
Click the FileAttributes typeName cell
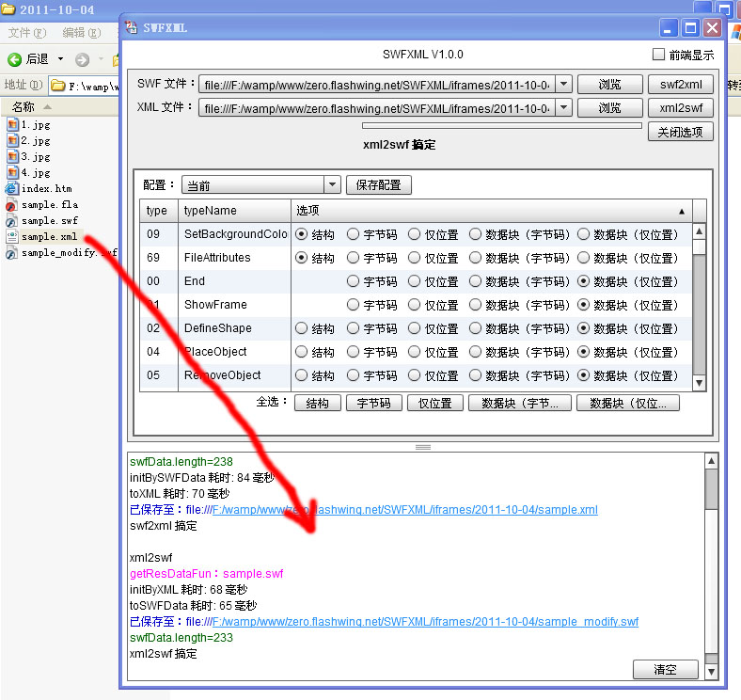click(x=234, y=258)
